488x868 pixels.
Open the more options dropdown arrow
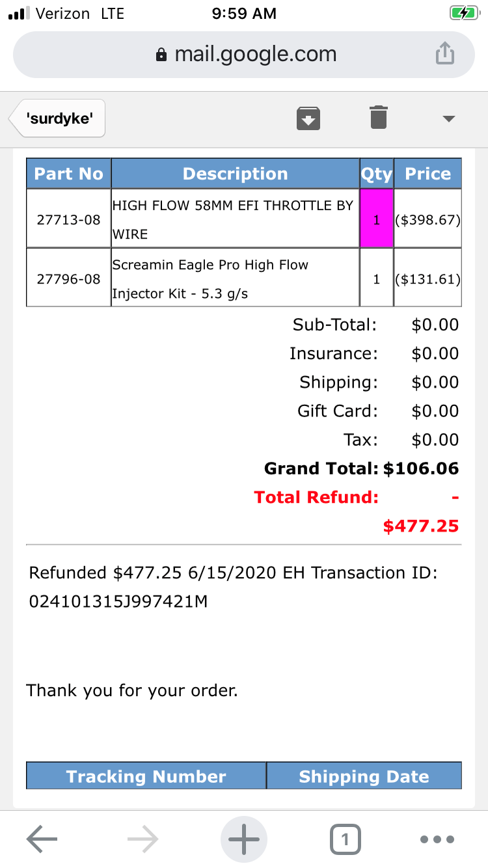(448, 118)
